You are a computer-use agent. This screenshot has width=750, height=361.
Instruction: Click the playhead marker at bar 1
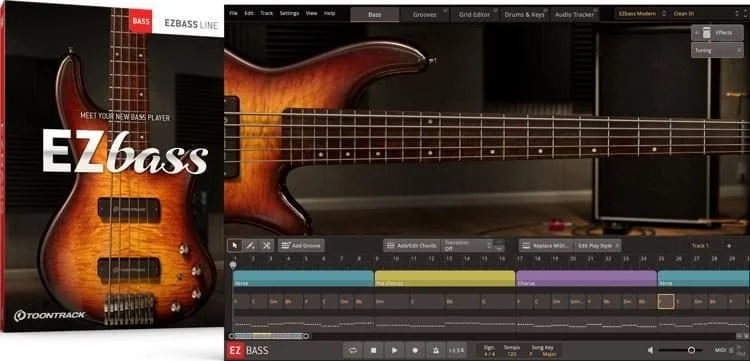[233, 264]
